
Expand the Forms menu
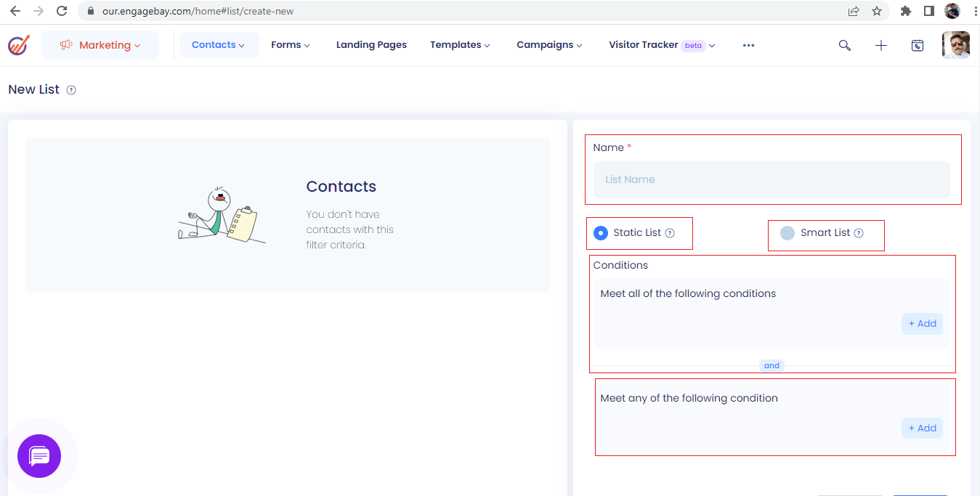291,45
